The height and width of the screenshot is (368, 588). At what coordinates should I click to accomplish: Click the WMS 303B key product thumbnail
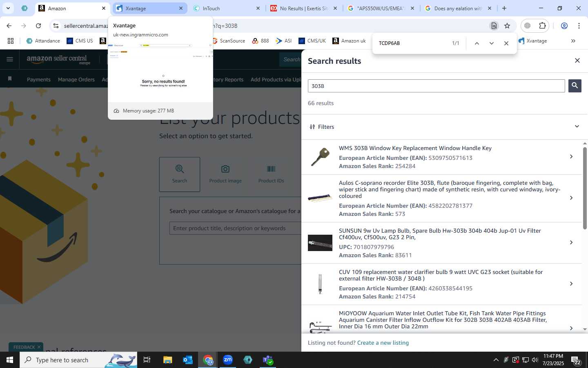coord(320,157)
